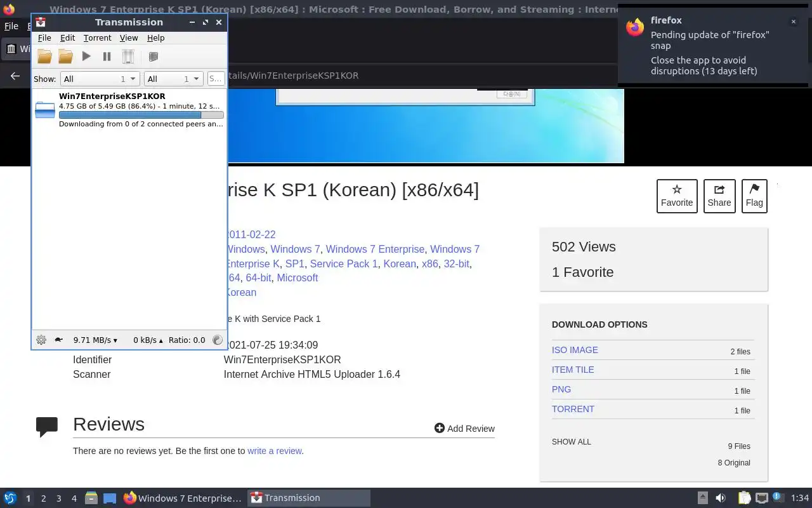
Task: Activate the Firefox window taskbar button
Action: (183, 498)
